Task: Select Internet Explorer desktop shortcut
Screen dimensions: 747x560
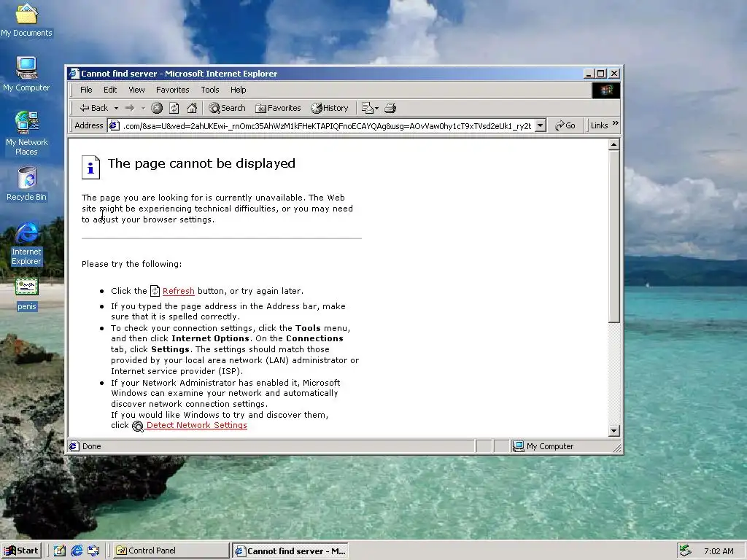Action: (x=27, y=244)
